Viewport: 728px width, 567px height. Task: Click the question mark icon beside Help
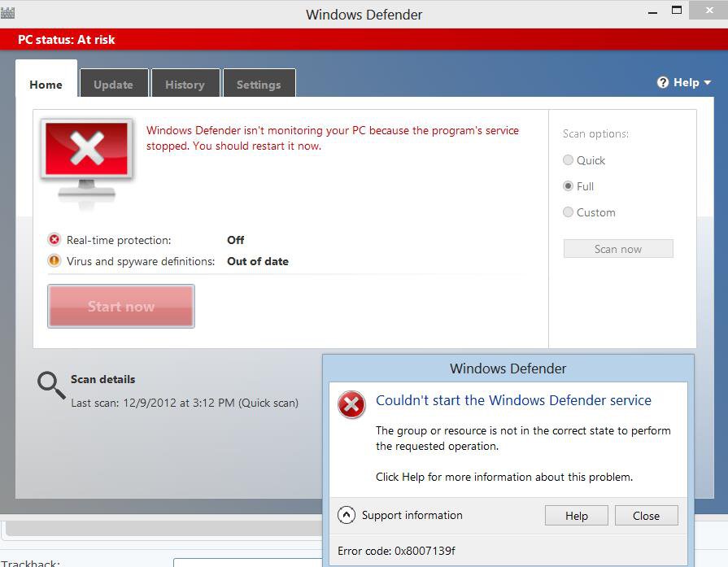pos(663,83)
